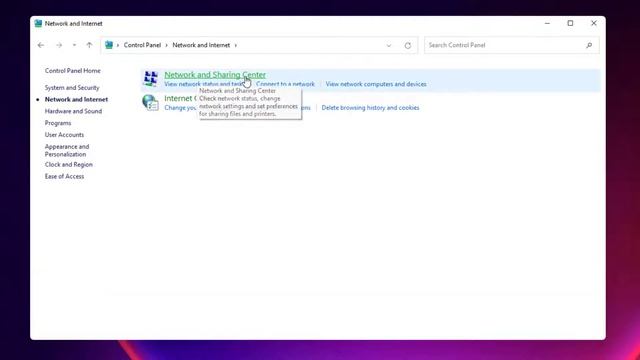Open Network and Sharing Center heading link
Screen dimensions: 640x360
(x=215, y=75)
